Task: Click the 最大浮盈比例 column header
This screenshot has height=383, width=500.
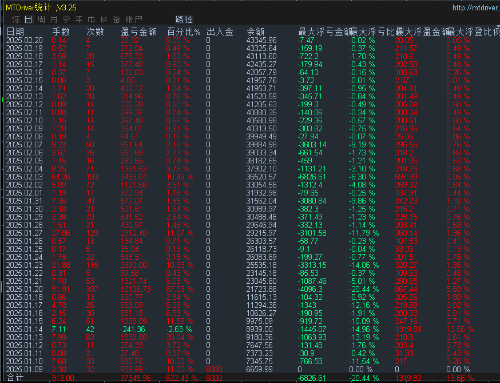Action: click(473, 32)
